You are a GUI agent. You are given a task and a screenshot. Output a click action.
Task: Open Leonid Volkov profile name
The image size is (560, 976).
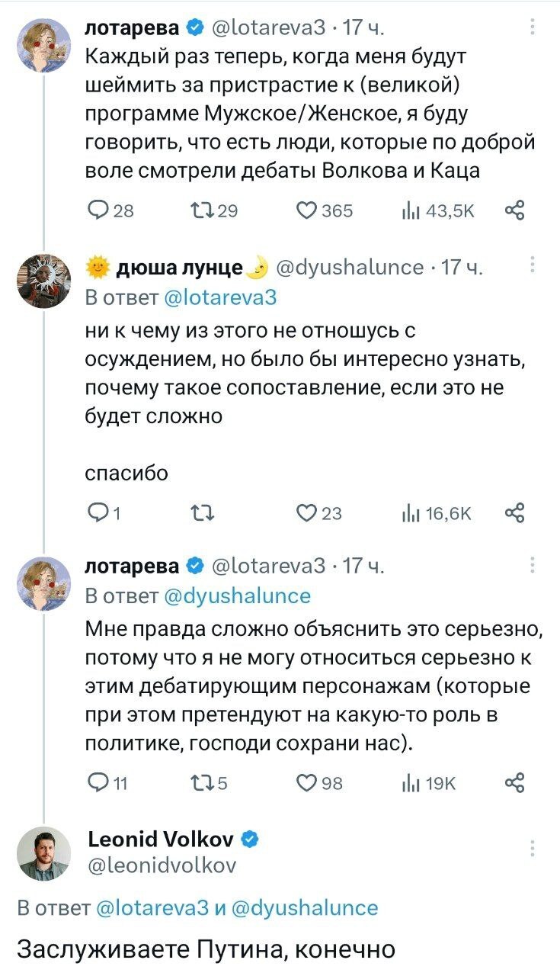pyautogui.click(x=162, y=841)
